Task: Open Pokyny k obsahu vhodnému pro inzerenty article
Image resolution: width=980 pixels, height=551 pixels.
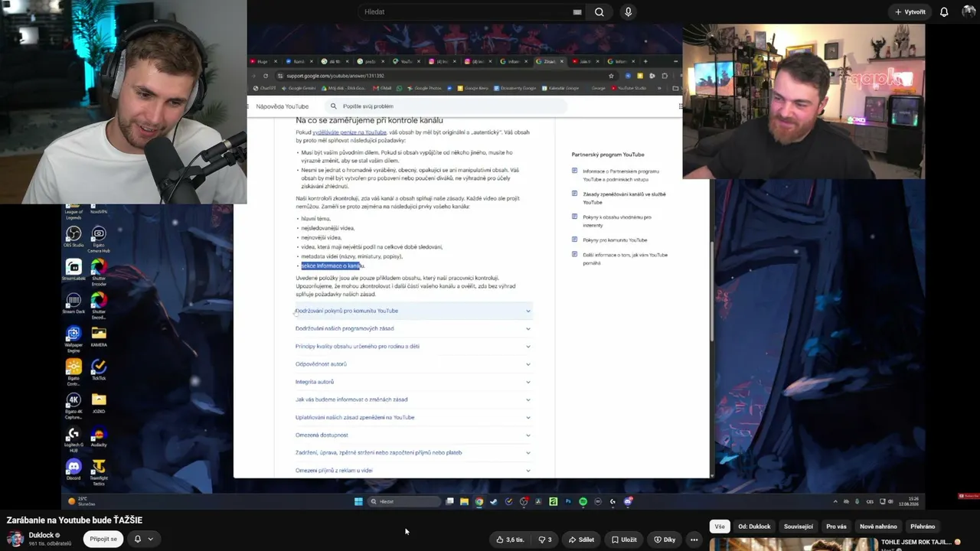Action: tap(616, 221)
